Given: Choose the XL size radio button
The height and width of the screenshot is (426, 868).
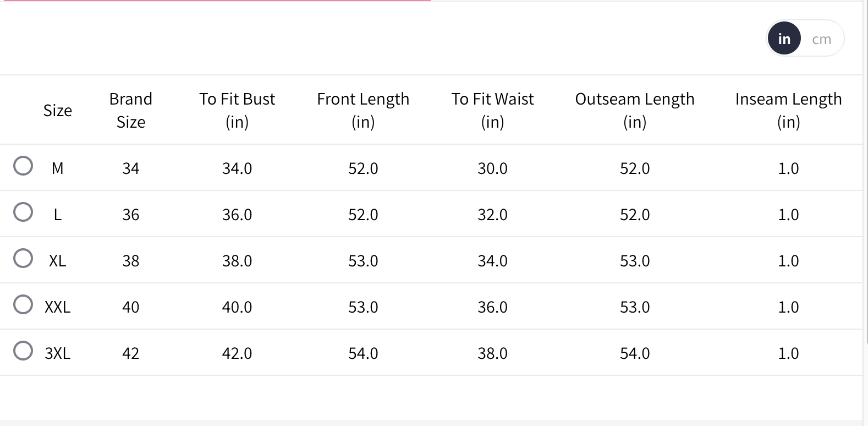Looking at the screenshot, I should tap(23, 258).
